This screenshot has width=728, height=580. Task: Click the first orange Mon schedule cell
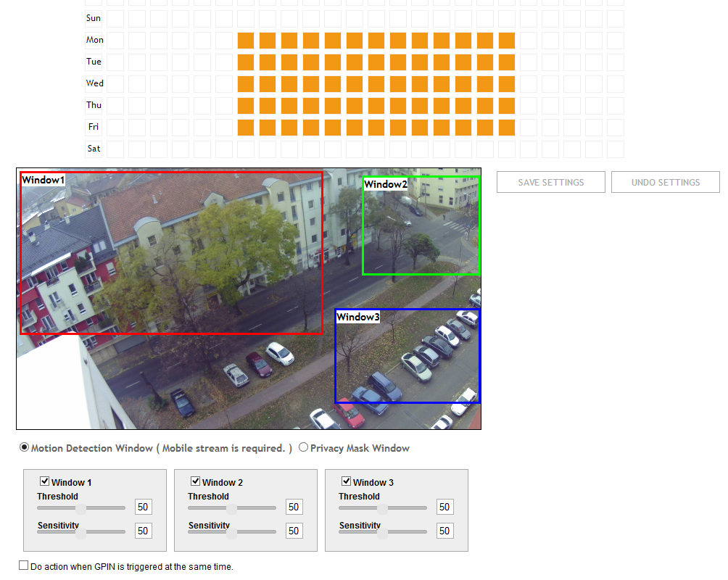click(246, 41)
